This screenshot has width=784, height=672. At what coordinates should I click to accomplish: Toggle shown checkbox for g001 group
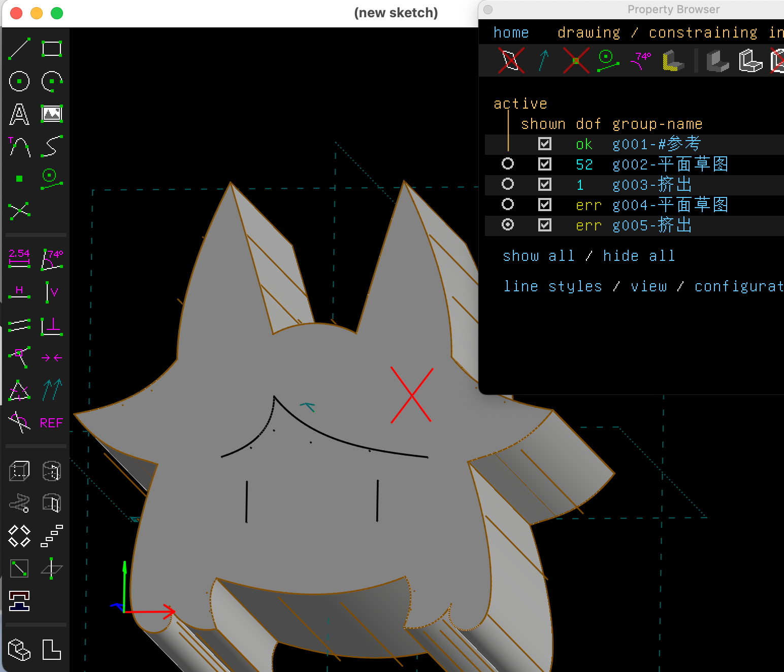(545, 144)
